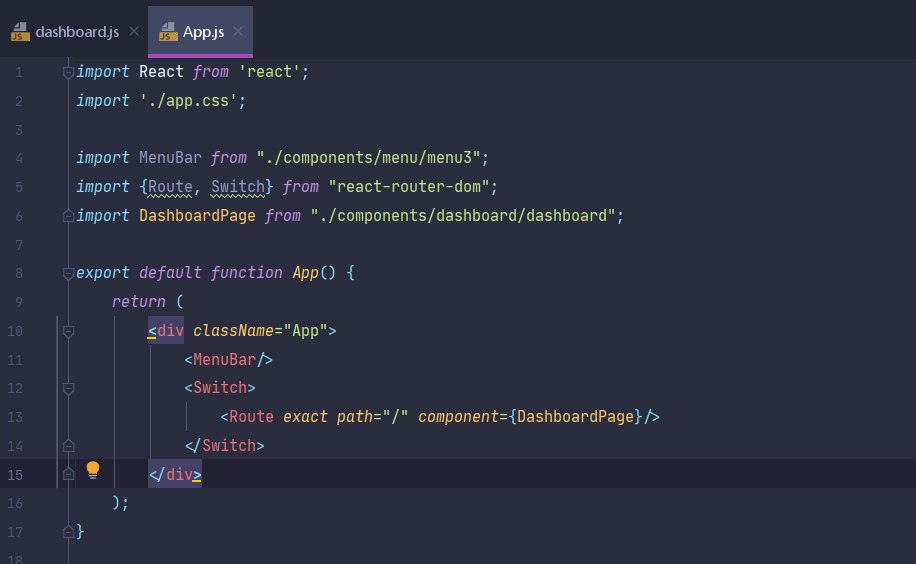This screenshot has width=916, height=564.
Task: Collapse the div element fold marker on line 10
Action: 68,331
